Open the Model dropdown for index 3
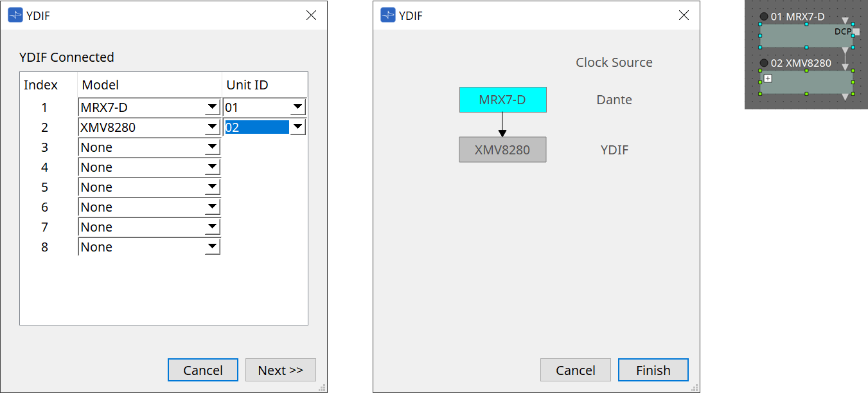Viewport: 868px width, 393px height. (x=212, y=147)
